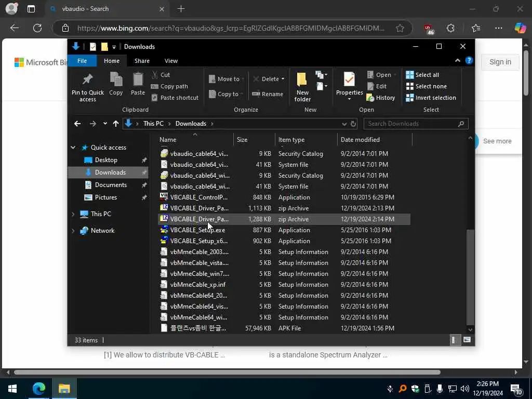Viewport: 532px width, 399px height.
Task: Sort by Item type column header
Action: coord(306,139)
